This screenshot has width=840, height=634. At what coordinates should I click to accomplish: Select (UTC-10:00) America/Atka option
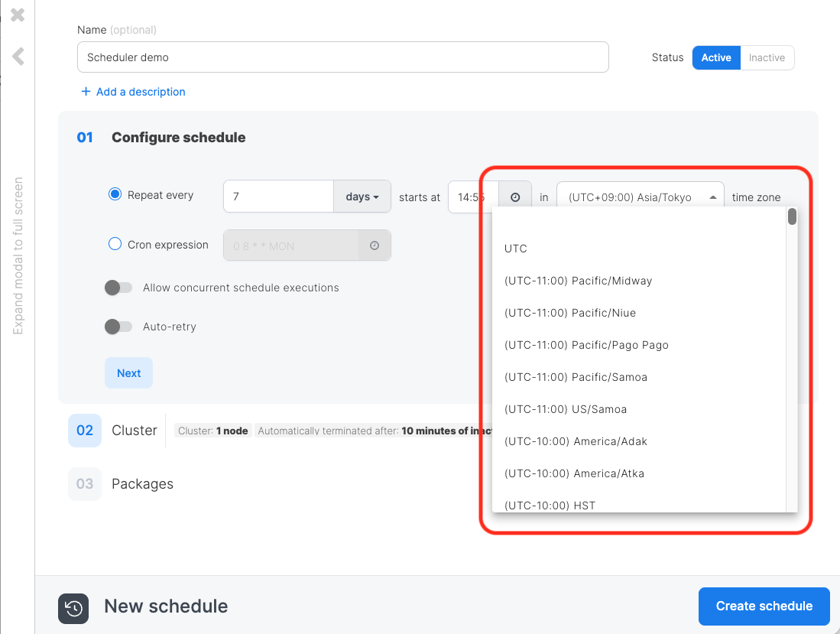point(639,473)
